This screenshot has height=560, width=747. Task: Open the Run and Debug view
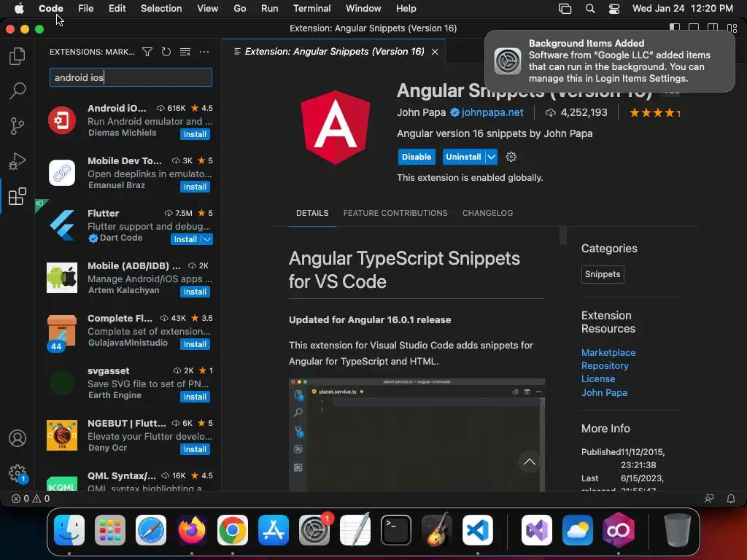tap(18, 161)
